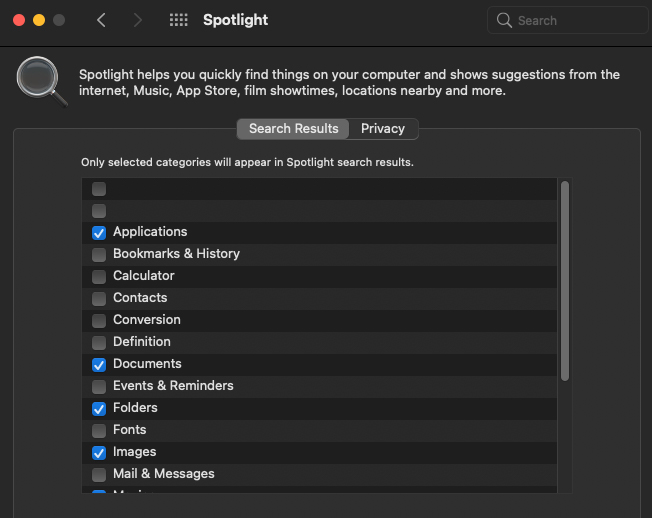Switch to the Privacy tab
The width and height of the screenshot is (652, 518).
[x=383, y=129]
